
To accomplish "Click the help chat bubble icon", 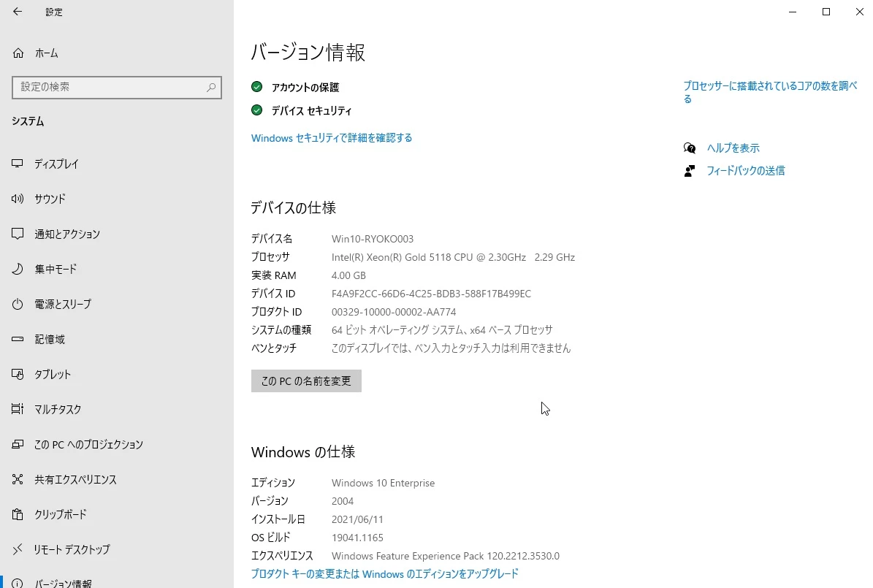I will [x=690, y=148].
